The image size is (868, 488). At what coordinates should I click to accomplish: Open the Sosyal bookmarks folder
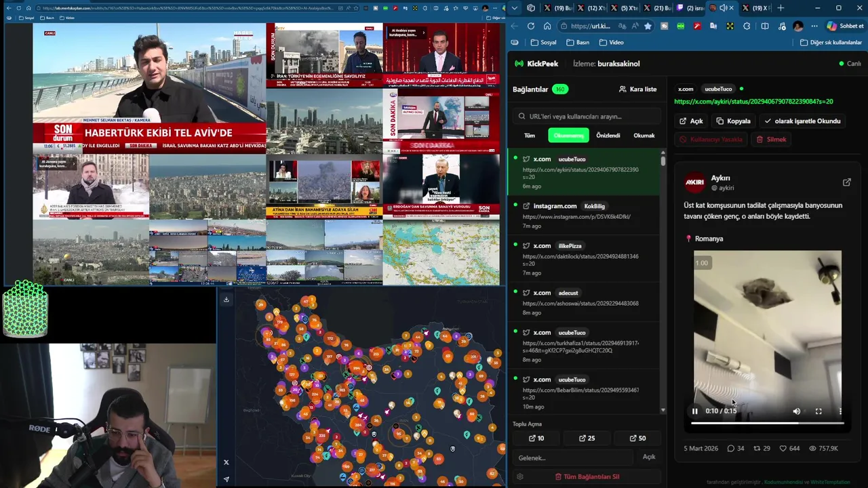pos(543,42)
